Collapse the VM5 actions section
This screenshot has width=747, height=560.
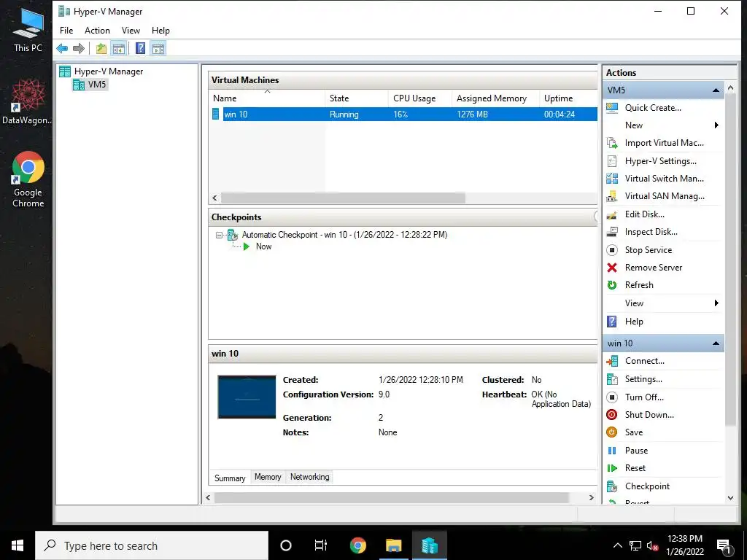pos(716,90)
